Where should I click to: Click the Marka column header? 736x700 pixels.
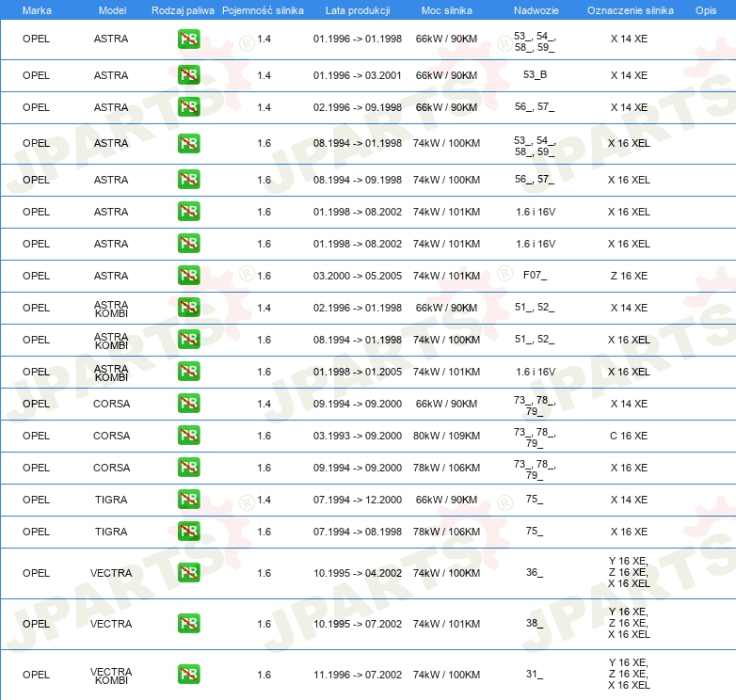36,9
